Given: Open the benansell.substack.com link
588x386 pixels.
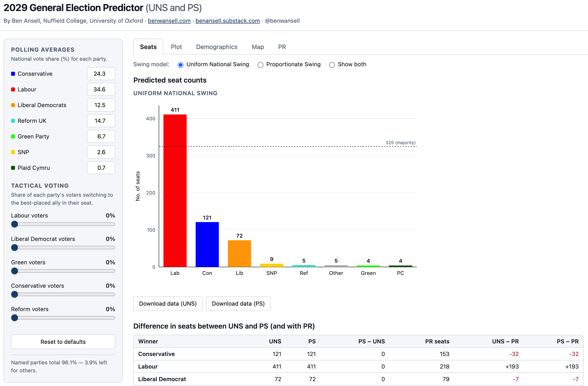Looking at the screenshot, I should 228,21.
